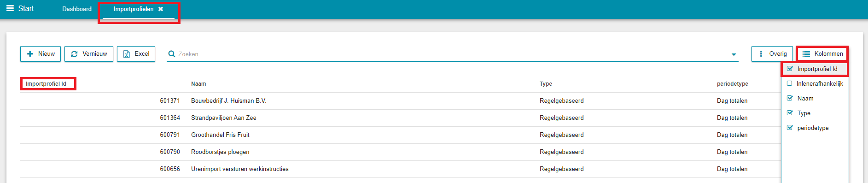Open the Bouwbedrijf J. Huisman B.V. row
868x183 pixels.
(400, 101)
